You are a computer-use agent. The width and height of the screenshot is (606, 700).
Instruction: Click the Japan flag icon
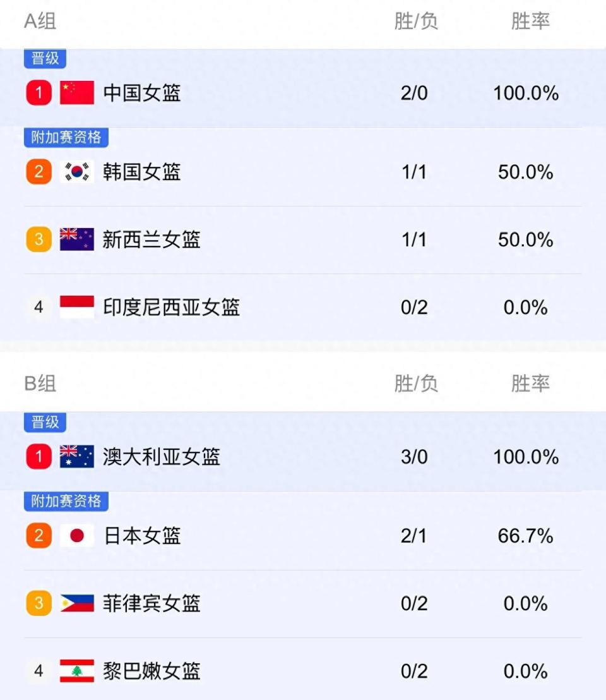pos(77,535)
